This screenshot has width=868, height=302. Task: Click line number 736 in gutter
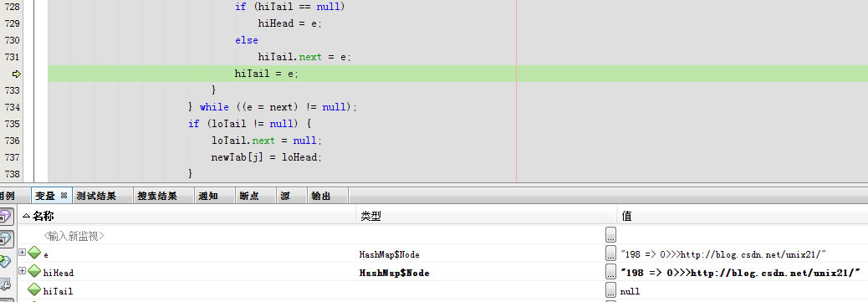12,141
